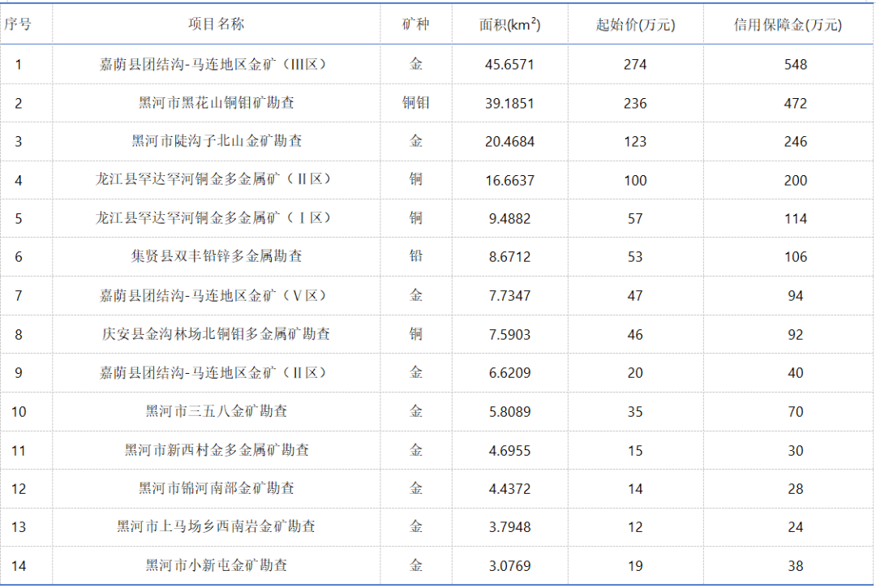Click project name 黑河市陡沟子北山金矿勘查
The width and height of the screenshot is (876, 588).
[217, 141]
